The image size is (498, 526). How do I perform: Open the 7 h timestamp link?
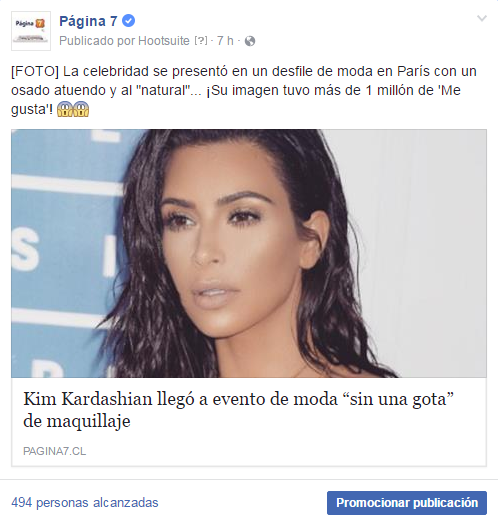[225, 41]
